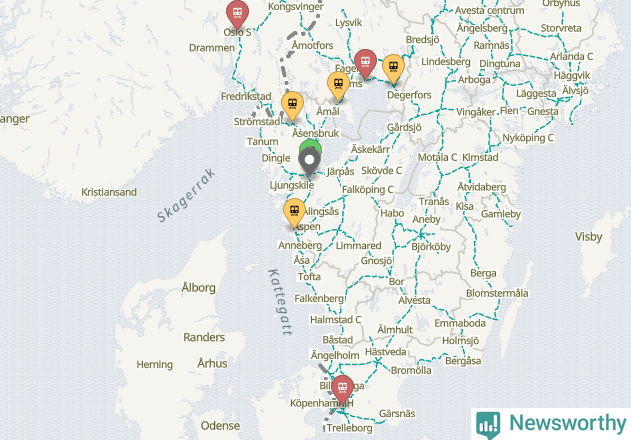Select the Kristiansand label on the map
Viewport: 631px width, 440px height.
[x=109, y=192]
